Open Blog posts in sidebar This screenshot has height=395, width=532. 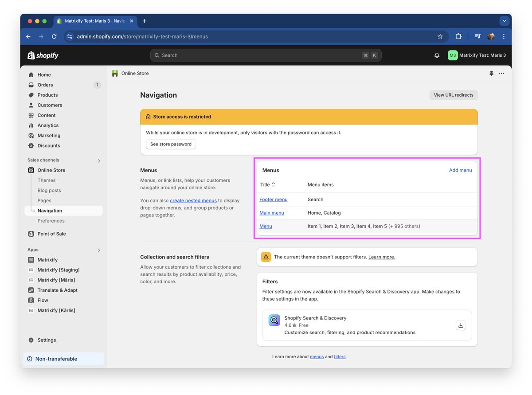click(49, 191)
